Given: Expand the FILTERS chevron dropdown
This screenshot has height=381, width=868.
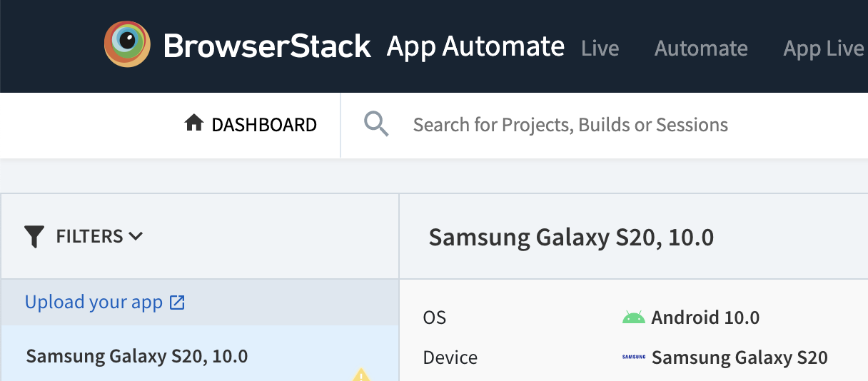Looking at the screenshot, I should pos(136,236).
